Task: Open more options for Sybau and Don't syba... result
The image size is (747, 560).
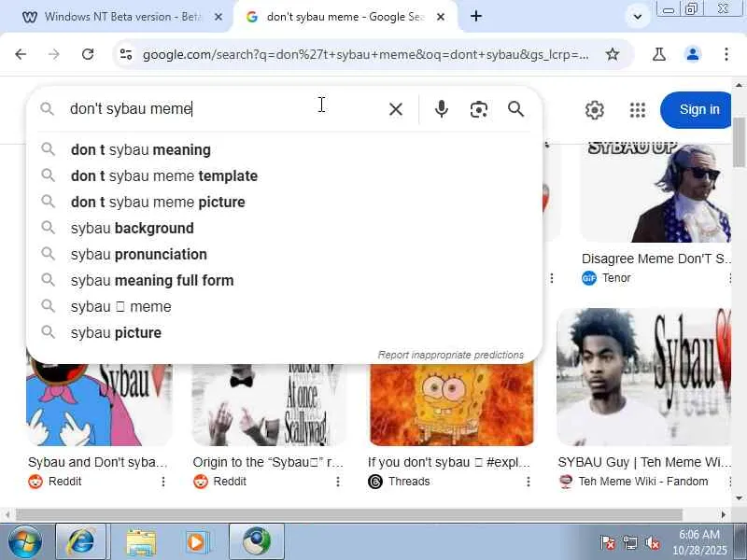Action: pyautogui.click(x=162, y=482)
